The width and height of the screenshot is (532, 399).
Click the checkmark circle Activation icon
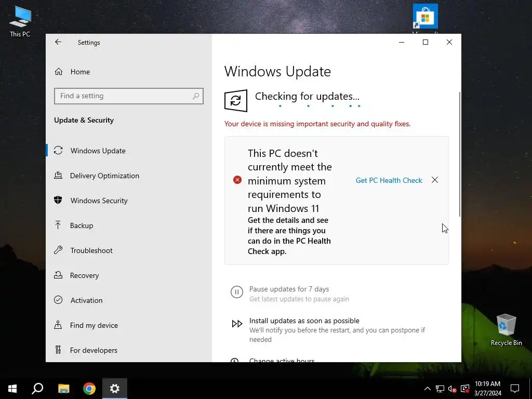coord(58,300)
